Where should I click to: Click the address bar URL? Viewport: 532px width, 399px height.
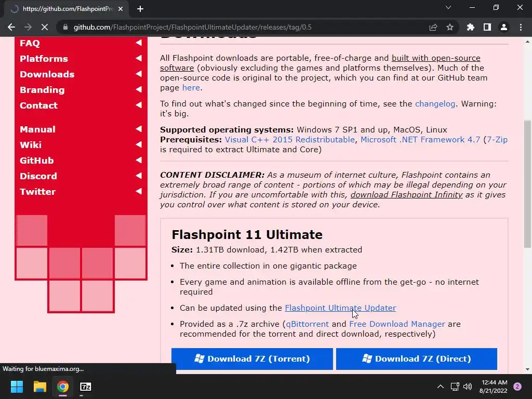(x=192, y=27)
